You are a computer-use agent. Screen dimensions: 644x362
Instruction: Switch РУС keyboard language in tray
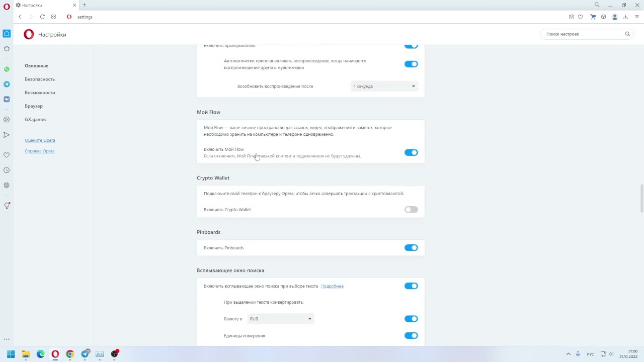(591, 354)
